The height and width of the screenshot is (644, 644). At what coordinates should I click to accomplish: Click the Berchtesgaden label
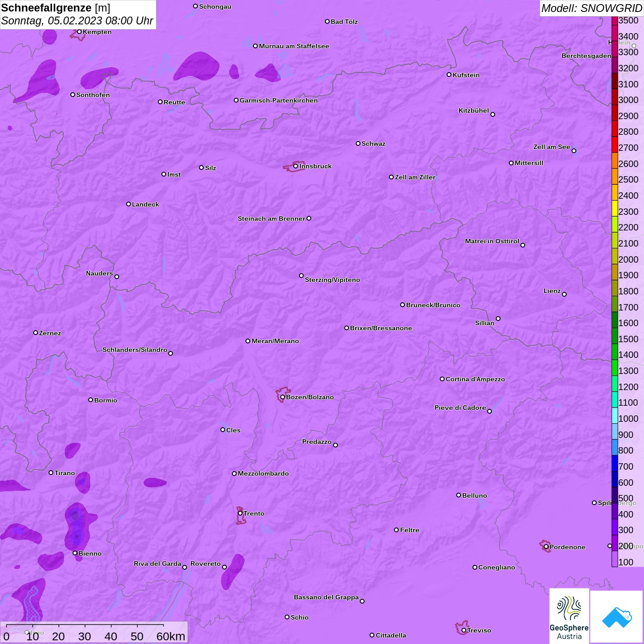(586, 56)
